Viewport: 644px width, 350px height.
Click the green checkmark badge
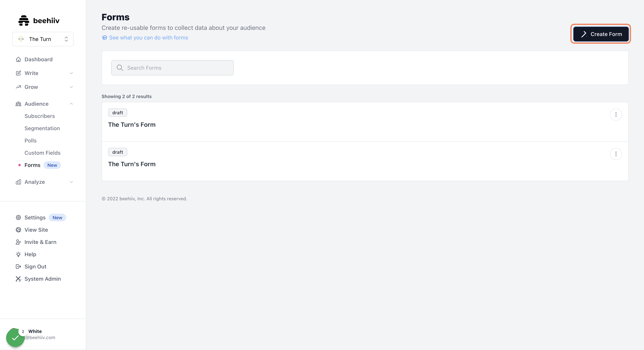coord(15,338)
